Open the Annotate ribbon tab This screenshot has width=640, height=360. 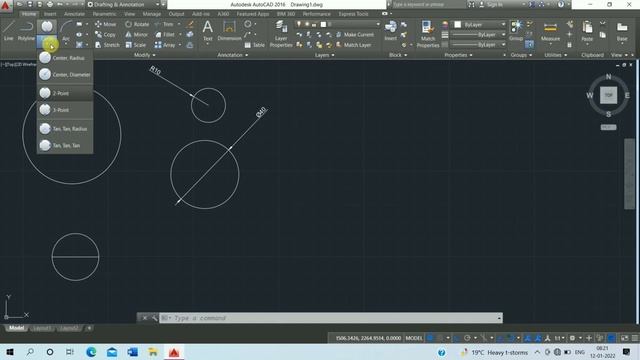pos(74,14)
